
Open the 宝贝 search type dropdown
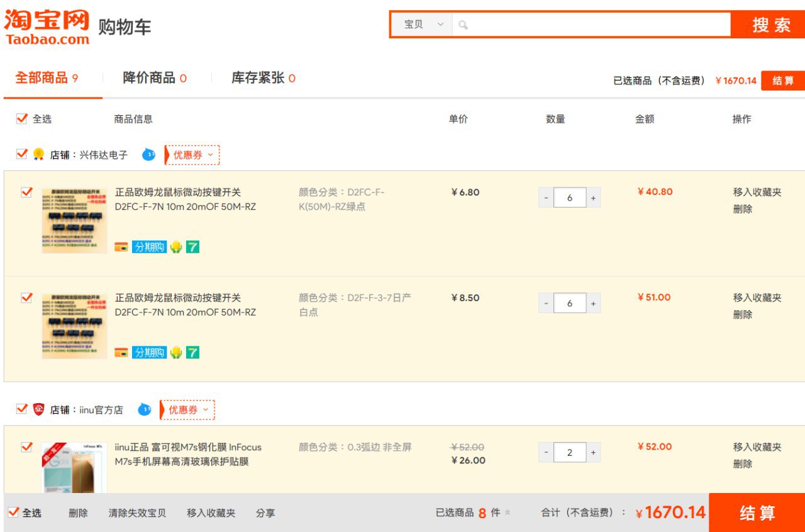(423, 25)
